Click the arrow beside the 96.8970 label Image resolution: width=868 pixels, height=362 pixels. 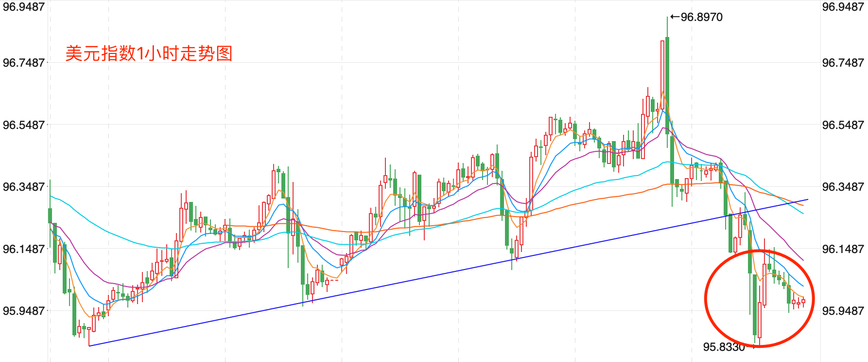click(x=675, y=17)
